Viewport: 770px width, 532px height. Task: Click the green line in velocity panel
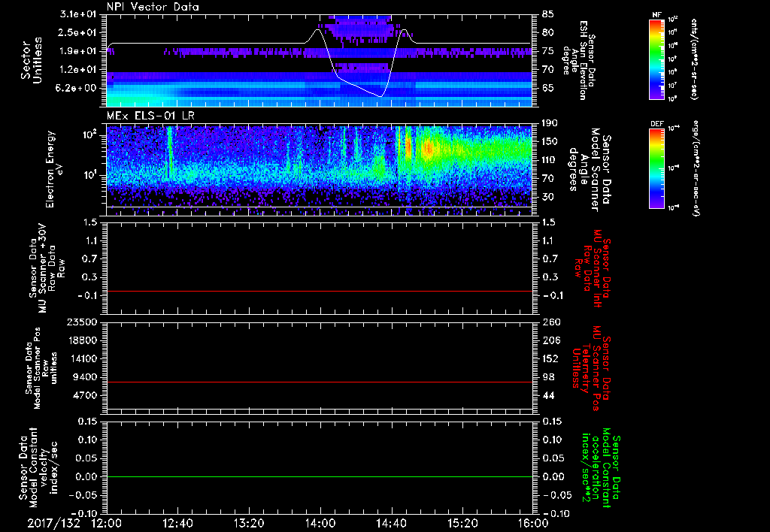[x=320, y=476]
